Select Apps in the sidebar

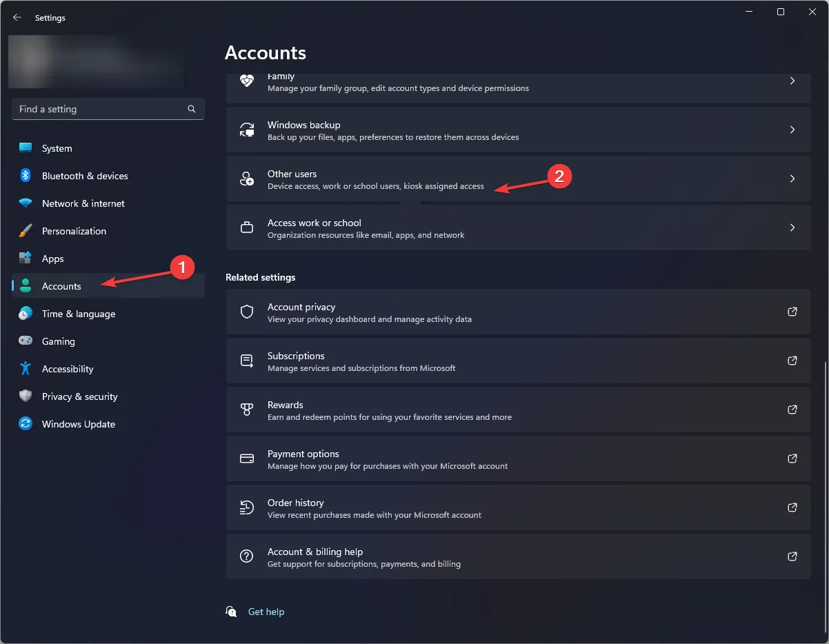click(108, 259)
